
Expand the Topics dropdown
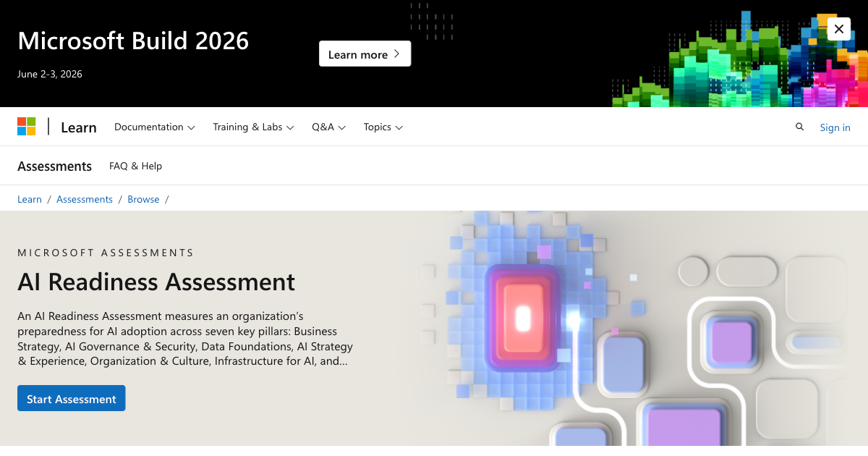(x=383, y=127)
